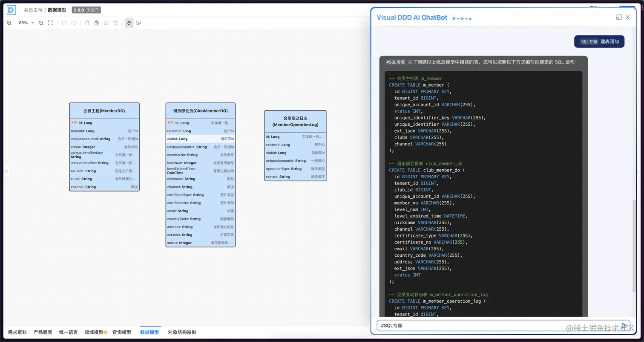This screenshot has width=644, height=342.
Task: Select the 数据模型 tab
Action: pyautogui.click(x=149, y=332)
